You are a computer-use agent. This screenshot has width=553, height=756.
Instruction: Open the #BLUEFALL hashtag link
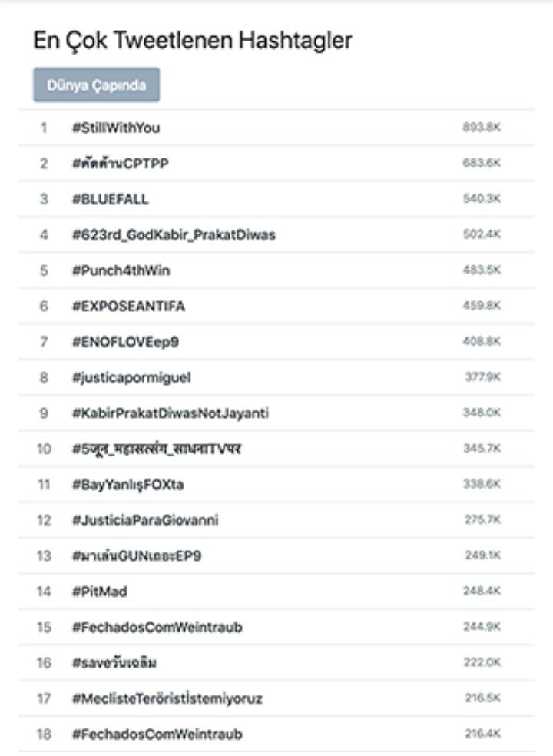tap(111, 199)
